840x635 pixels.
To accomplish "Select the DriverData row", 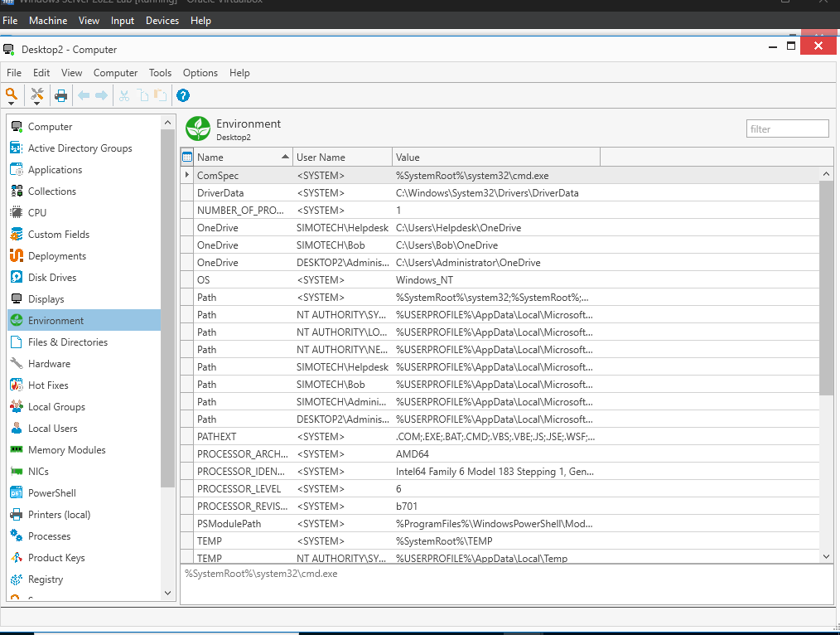I will tap(500, 193).
